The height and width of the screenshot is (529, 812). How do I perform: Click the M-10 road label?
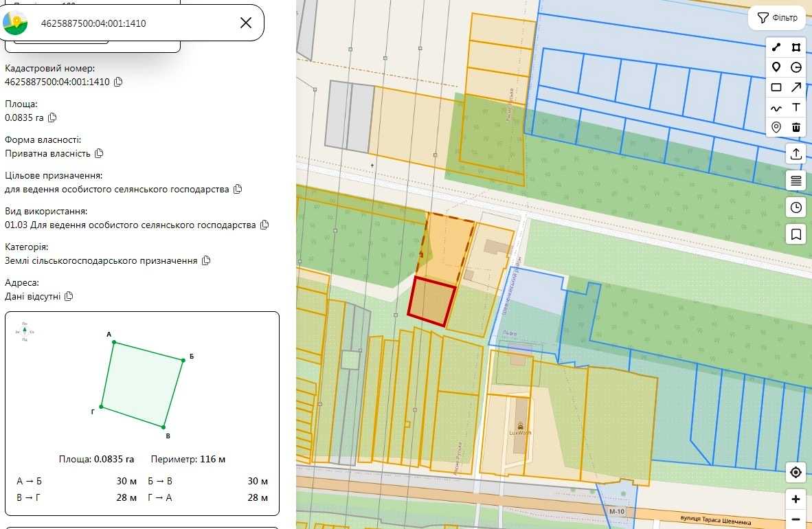coord(617,512)
